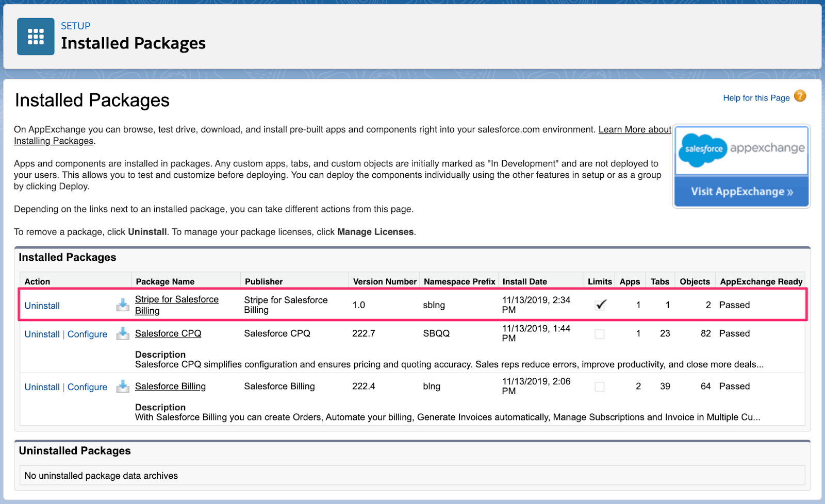Open Help for this Page link
825x504 pixels.
coord(756,98)
